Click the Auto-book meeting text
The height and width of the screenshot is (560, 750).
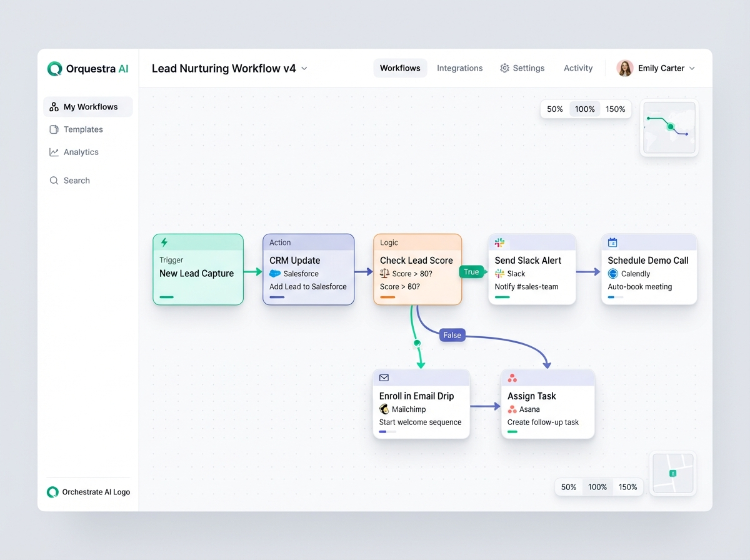coord(640,287)
